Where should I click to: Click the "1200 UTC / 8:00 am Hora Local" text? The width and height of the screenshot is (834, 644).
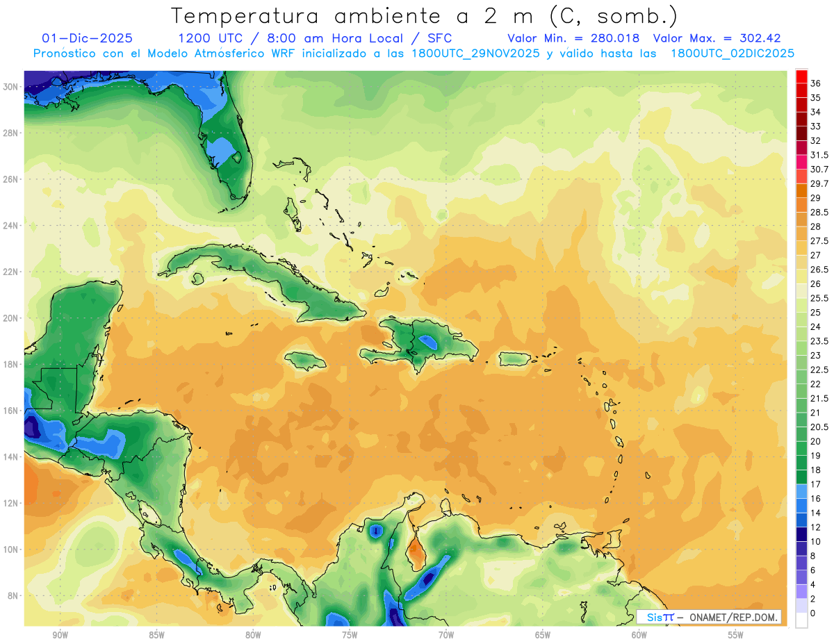coord(293,38)
